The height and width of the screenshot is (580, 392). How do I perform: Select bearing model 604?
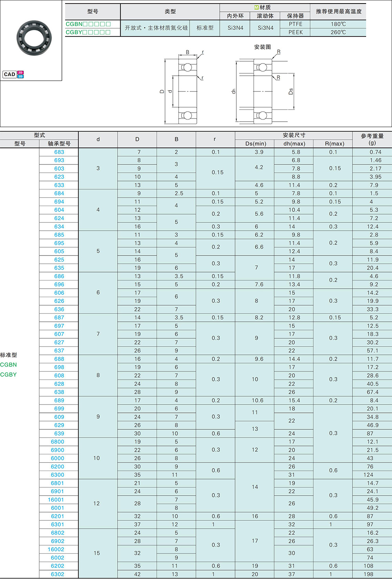[59, 210]
